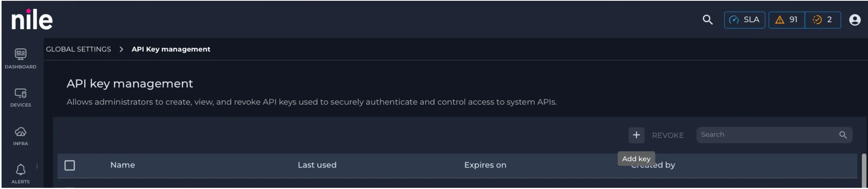This screenshot has height=189, width=868.
Task: Open the user account profile icon
Action: [855, 20]
